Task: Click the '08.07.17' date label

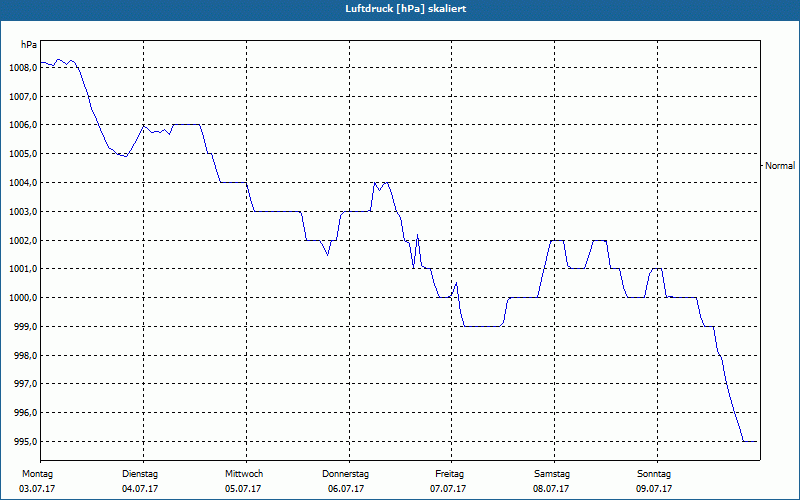Action: tap(551, 489)
